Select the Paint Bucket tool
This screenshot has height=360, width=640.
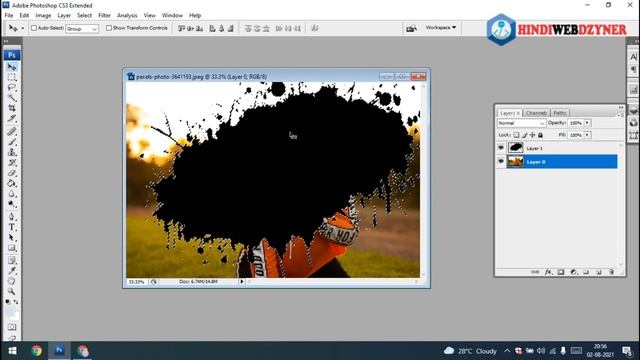(12, 183)
